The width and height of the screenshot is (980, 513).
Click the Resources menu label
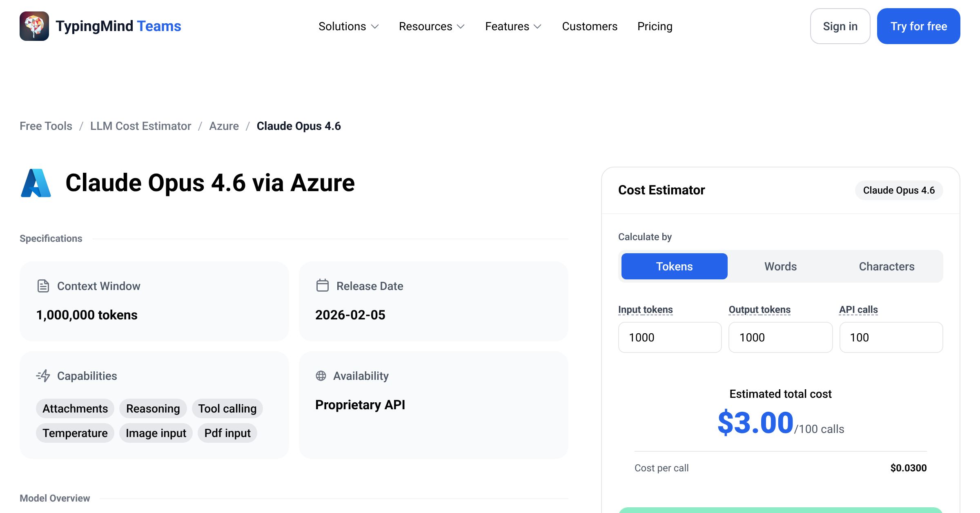coord(425,26)
